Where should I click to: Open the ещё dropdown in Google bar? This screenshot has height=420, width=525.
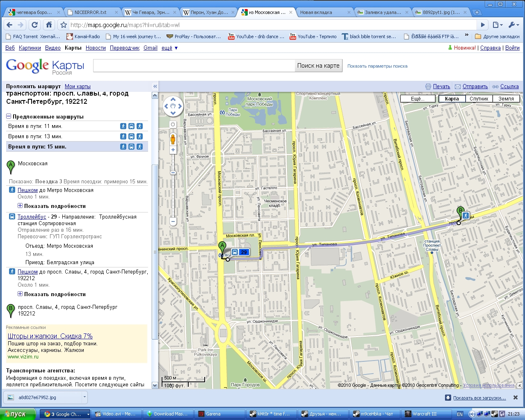coord(169,48)
